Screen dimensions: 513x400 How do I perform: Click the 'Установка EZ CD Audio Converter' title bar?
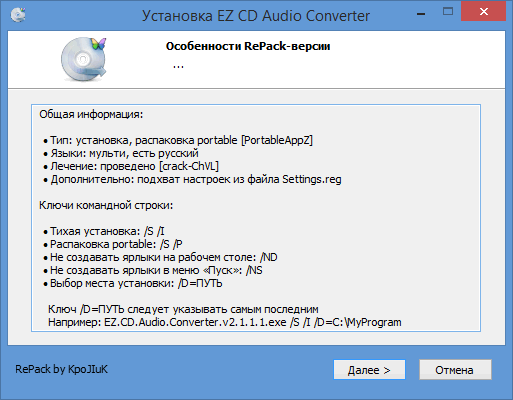[x=256, y=16]
